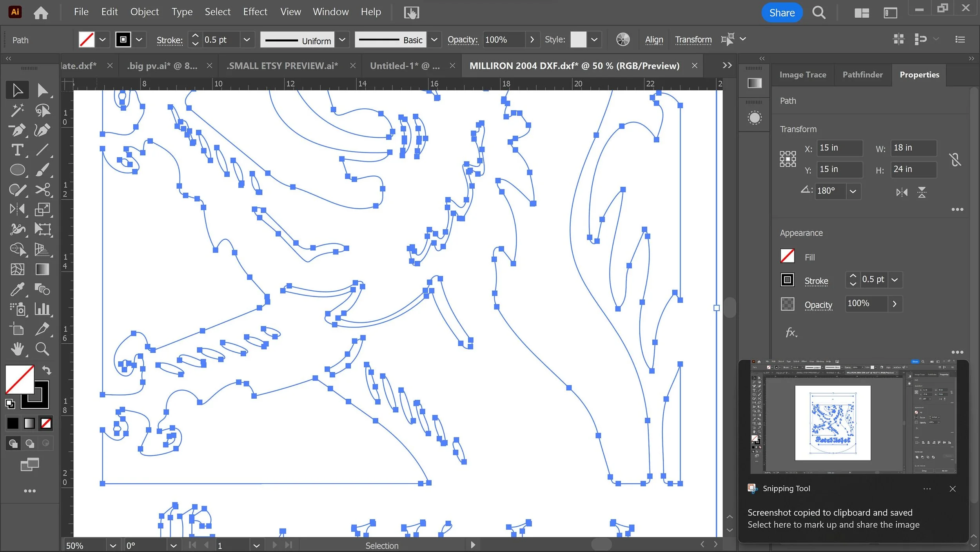Open Align options link
The image size is (980, 552).
[x=654, y=40]
